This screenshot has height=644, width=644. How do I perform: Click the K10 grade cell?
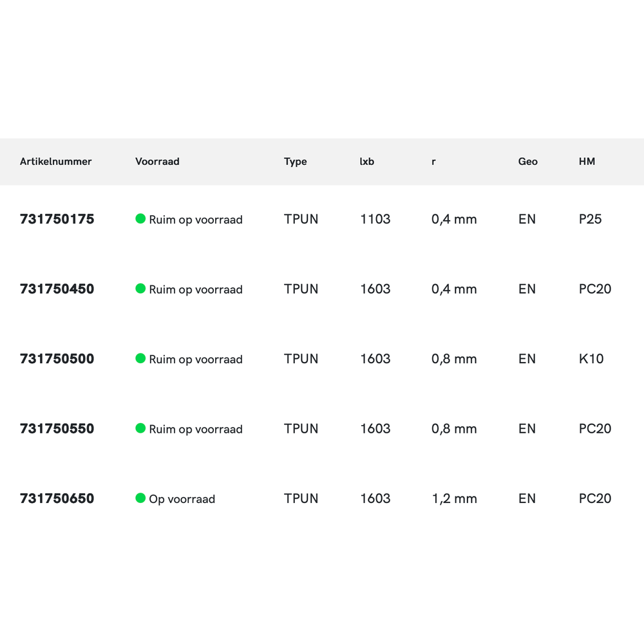coord(591,359)
